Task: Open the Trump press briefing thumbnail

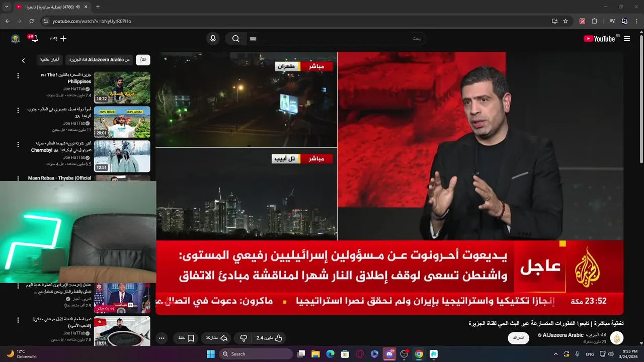Action: (x=122, y=298)
